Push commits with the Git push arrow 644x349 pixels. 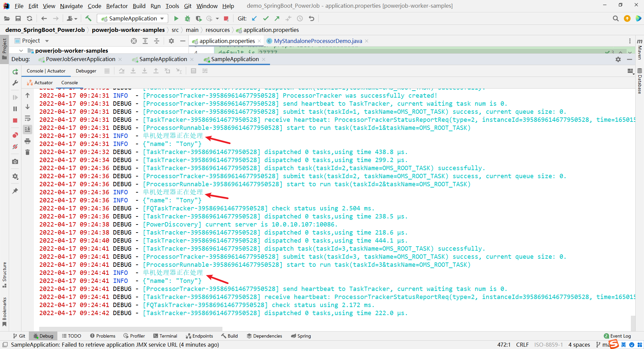click(277, 18)
